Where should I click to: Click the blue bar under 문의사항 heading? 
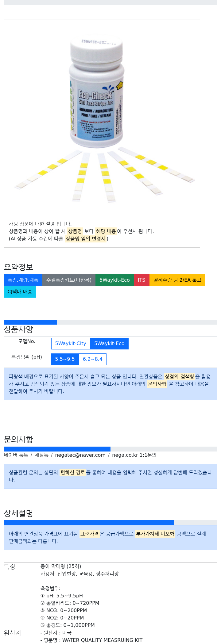(57, 449)
